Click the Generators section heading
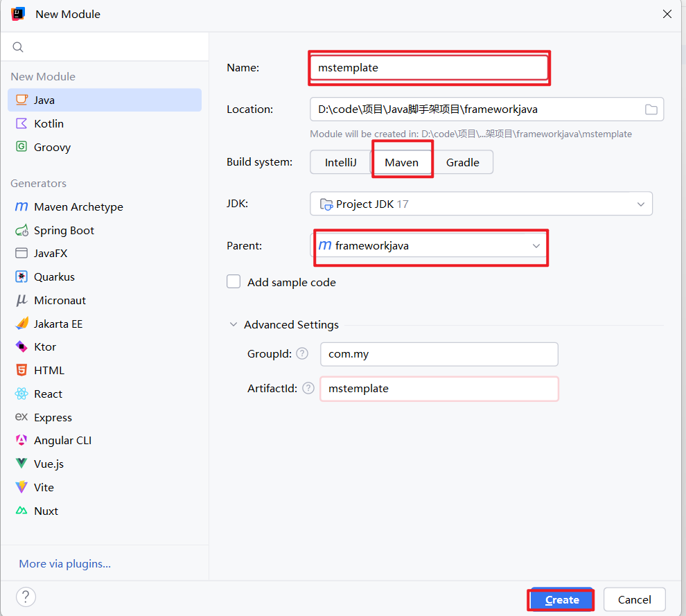 [x=39, y=184]
